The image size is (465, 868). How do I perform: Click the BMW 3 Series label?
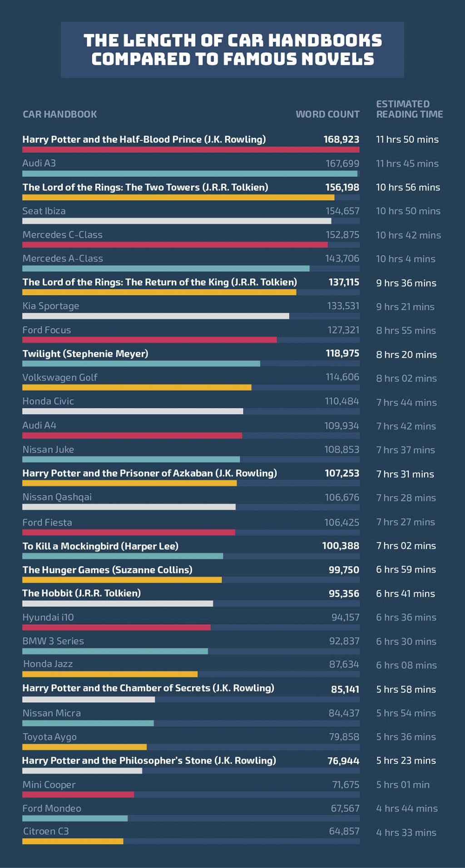tap(53, 641)
